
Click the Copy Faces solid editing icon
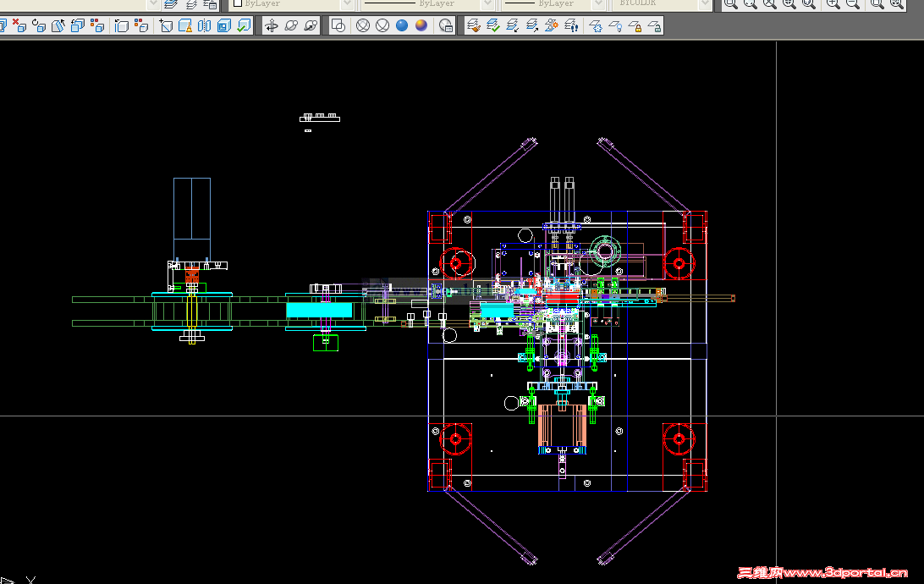point(78,26)
